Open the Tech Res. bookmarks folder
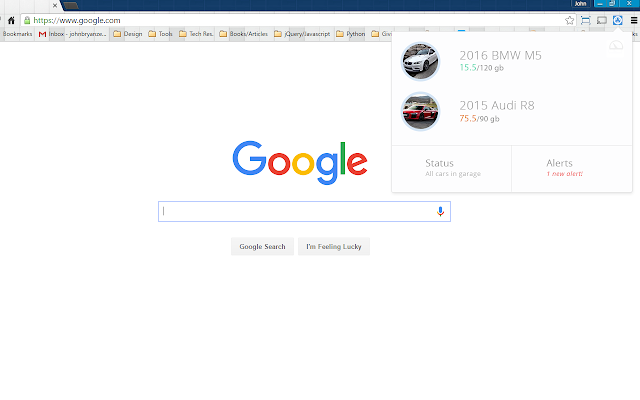The image size is (640, 400). coord(196,34)
